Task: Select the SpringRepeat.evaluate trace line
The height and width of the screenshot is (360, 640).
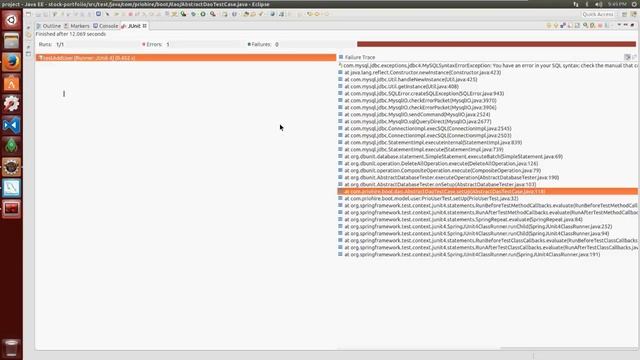Action: 460,219
